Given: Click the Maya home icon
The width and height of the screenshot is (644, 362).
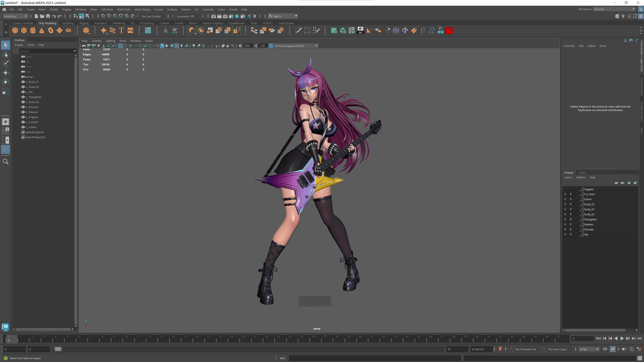Looking at the screenshot, I should pyautogui.click(x=4, y=10).
